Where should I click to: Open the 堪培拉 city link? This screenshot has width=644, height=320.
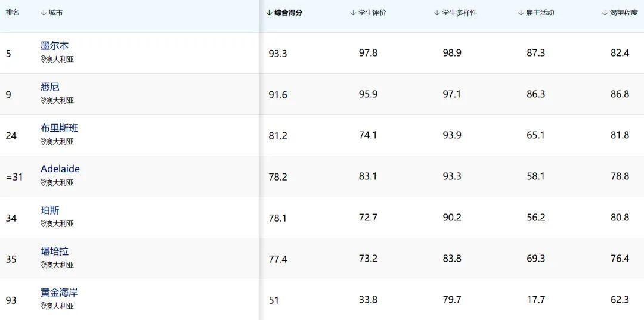(55, 251)
